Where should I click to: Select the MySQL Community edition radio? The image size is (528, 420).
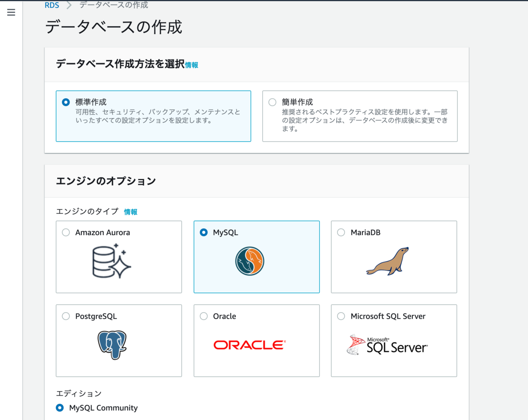point(60,408)
